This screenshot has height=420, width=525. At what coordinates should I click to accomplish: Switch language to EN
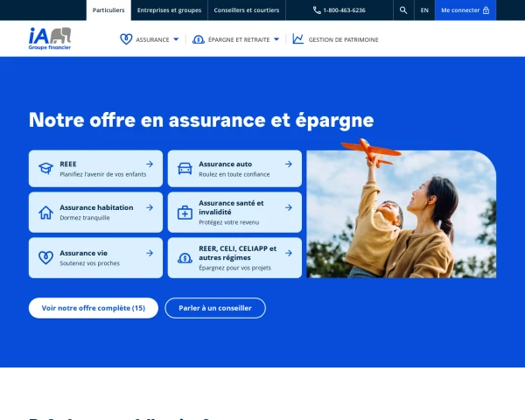(x=424, y=10)
